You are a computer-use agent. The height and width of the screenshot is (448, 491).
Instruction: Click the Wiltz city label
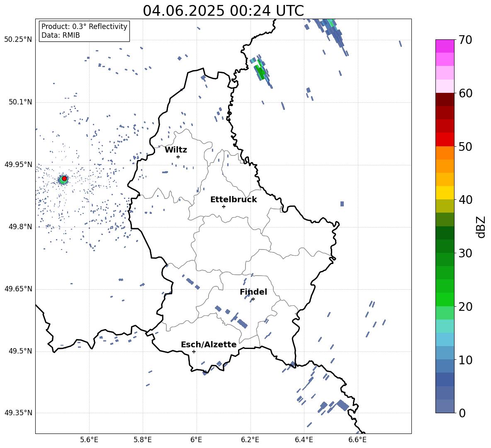click(x=176, y=150)
